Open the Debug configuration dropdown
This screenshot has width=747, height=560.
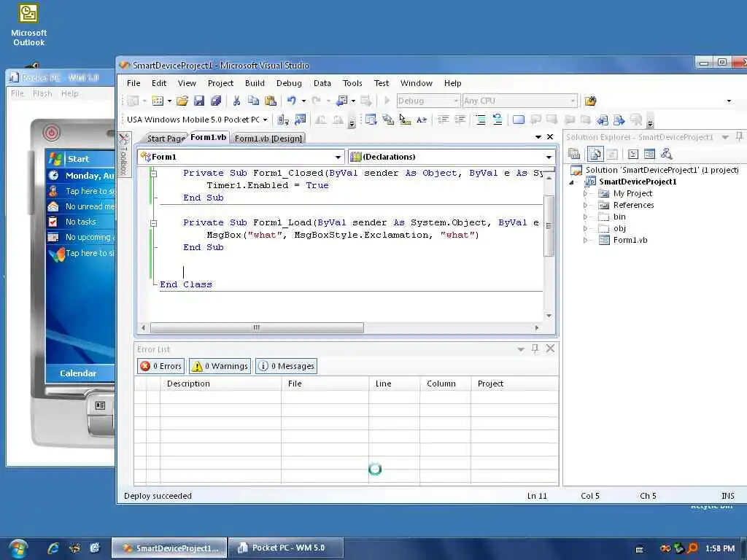(x=455, y=101)
